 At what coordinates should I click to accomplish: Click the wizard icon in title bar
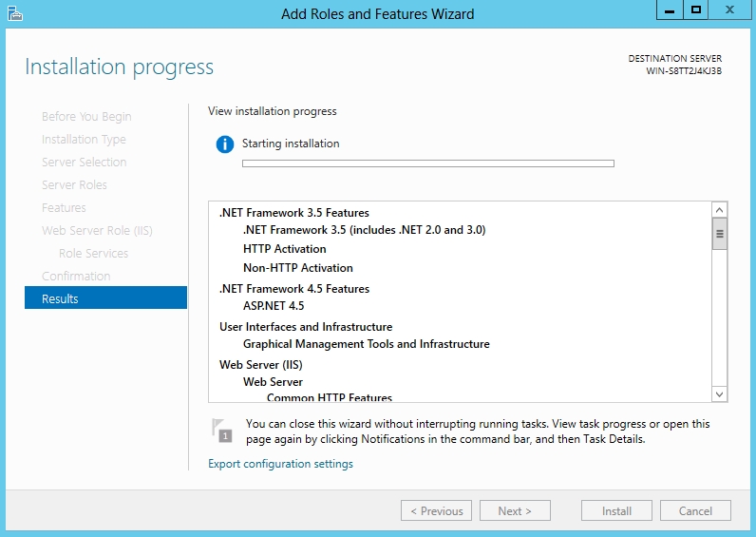click(x=13, y=13)
